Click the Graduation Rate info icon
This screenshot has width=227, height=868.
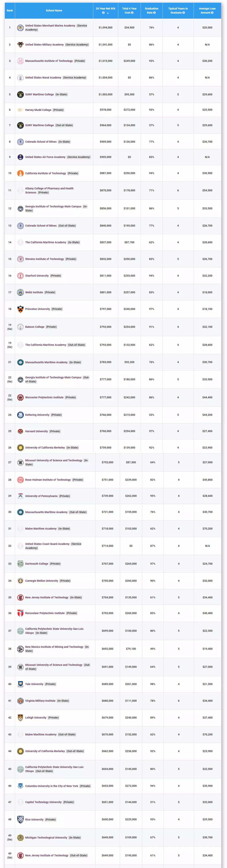(154, 13)
